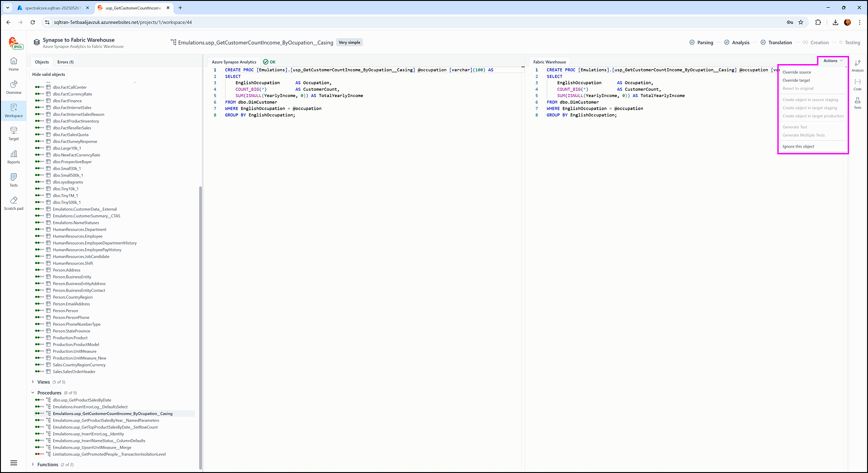Screen dimensions: 868x473
Task: Choose Override source from Actions menu
Action: pyautogui.click(x=797, y=72)
